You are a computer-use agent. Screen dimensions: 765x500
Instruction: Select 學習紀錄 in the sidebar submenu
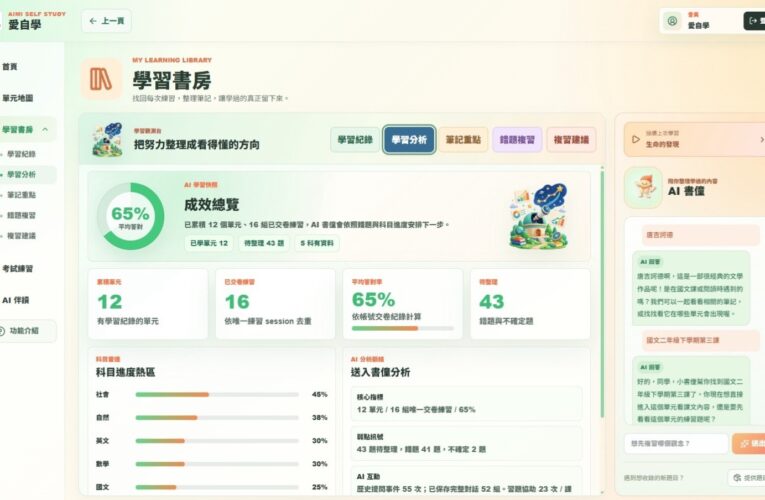click(x=21, y=154)
